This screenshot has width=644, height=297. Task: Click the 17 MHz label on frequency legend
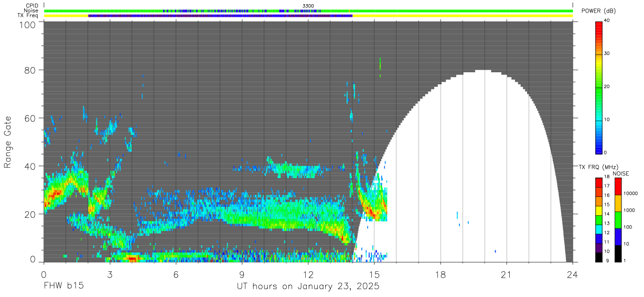click(x=607, y=186)
